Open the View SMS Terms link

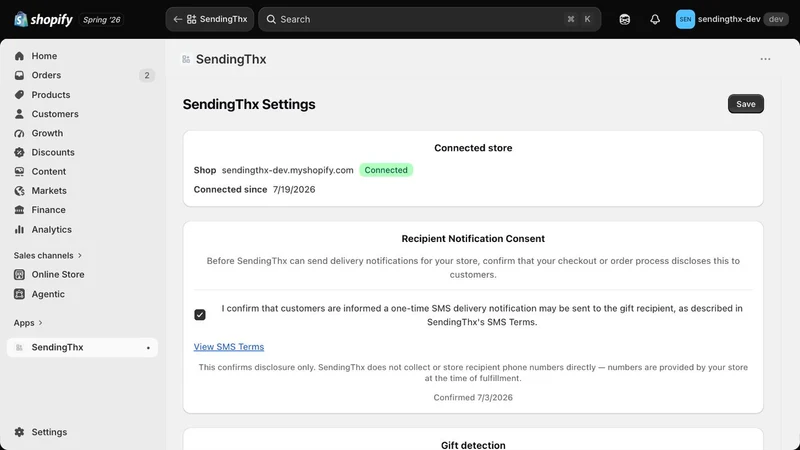(229, 346)
